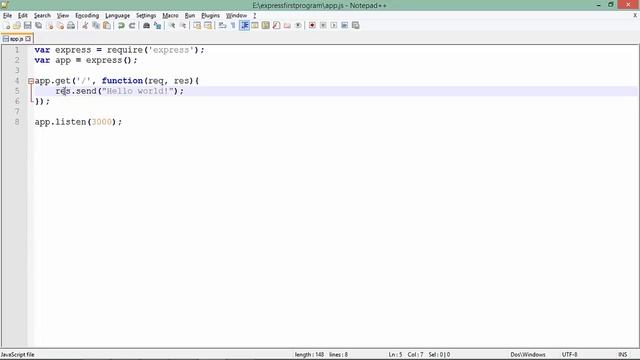Zoom out using the toolbar icon

[182, 25]
